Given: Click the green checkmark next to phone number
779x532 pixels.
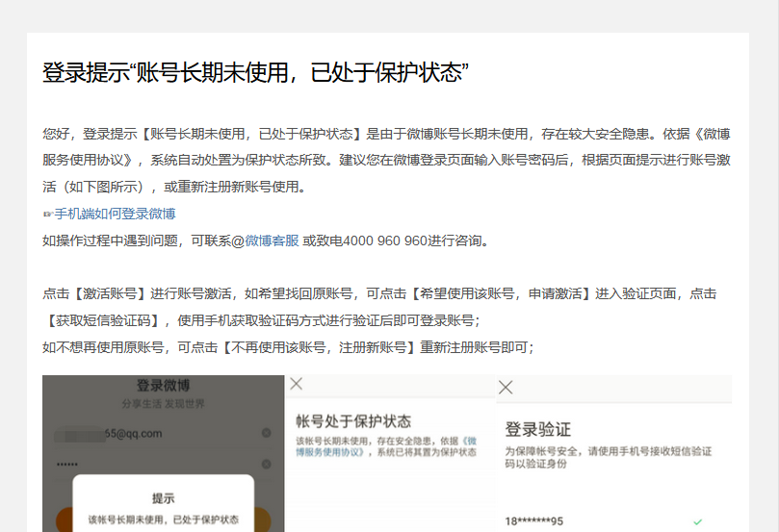Looking at the screenshot, I should [x=697, y=521].
